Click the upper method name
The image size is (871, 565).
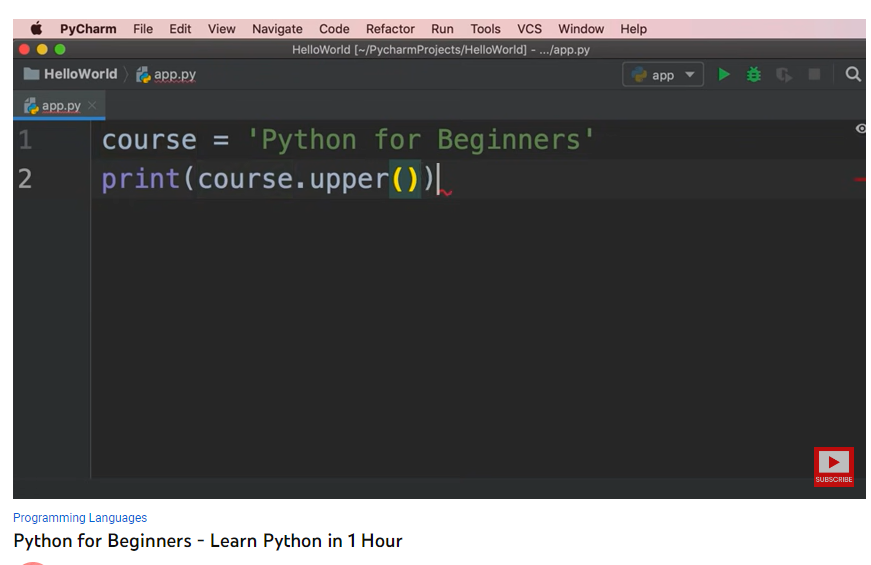click(x=349, y=179)
